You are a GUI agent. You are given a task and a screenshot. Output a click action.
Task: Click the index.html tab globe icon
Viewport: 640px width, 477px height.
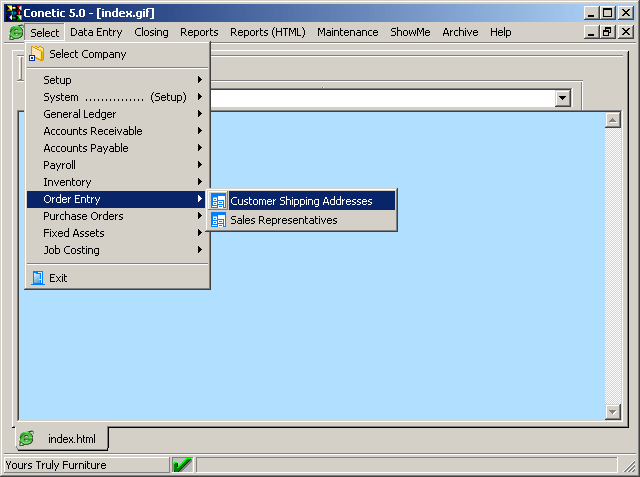(x=27, y=439)
